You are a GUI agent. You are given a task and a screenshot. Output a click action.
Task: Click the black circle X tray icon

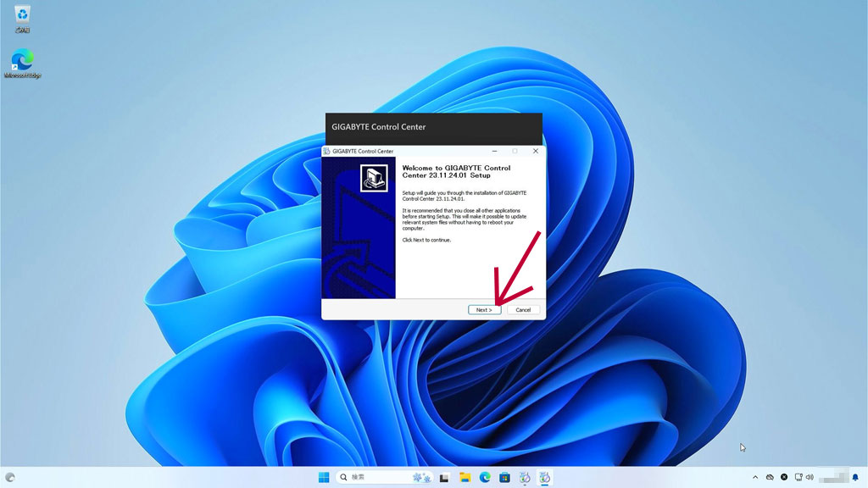click(x=784, y=478)
